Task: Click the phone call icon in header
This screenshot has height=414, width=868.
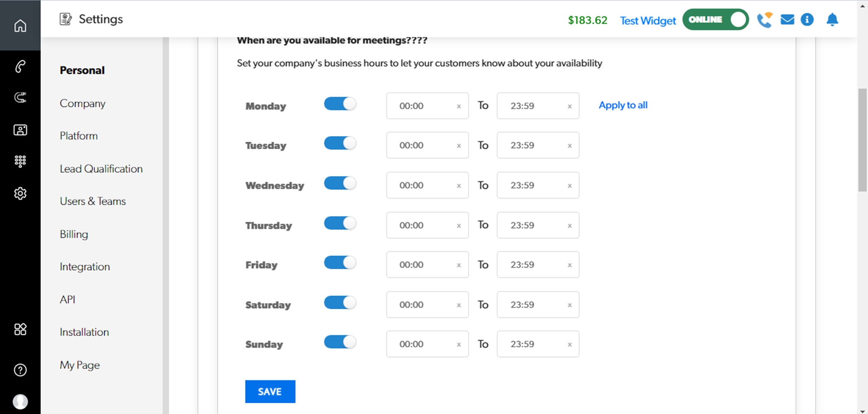Action: coord(764,20)
